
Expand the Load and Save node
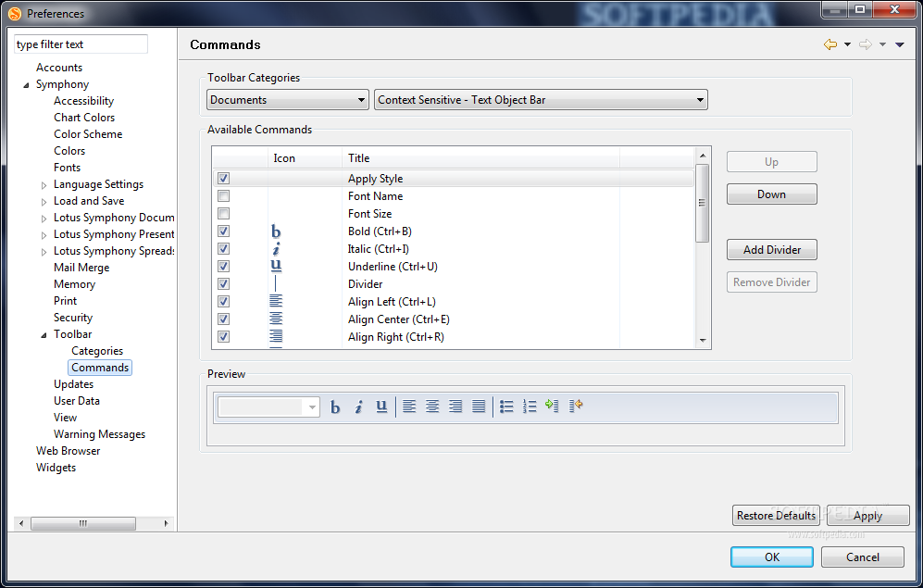[44, 202]
